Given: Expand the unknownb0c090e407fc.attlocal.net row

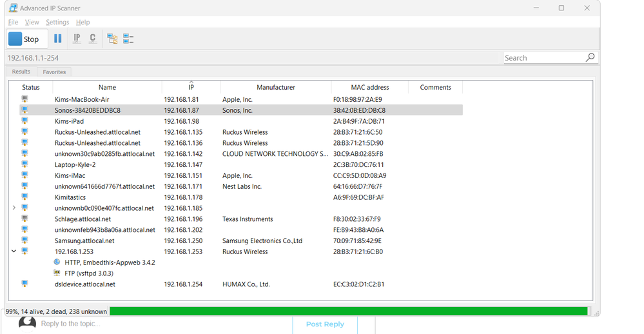Looking at the screenshot, I should click(14, 208).
